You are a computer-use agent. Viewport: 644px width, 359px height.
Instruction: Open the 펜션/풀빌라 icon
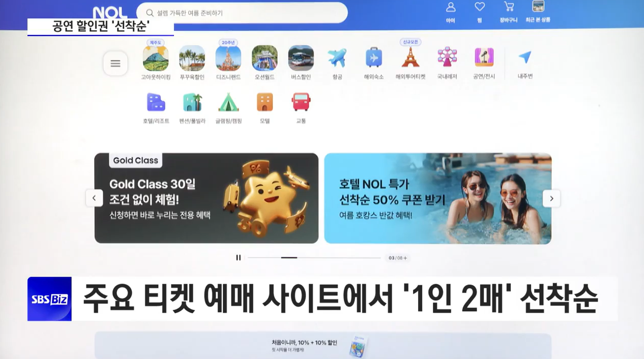192,102
